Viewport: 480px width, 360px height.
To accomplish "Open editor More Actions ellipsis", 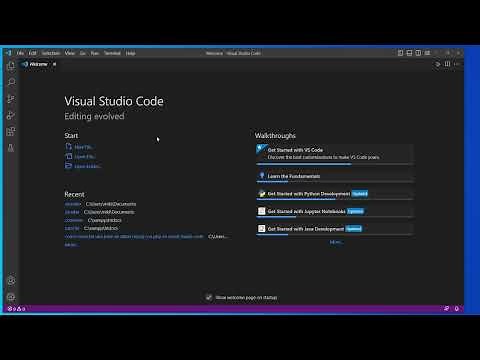I will tap(457, 64).
